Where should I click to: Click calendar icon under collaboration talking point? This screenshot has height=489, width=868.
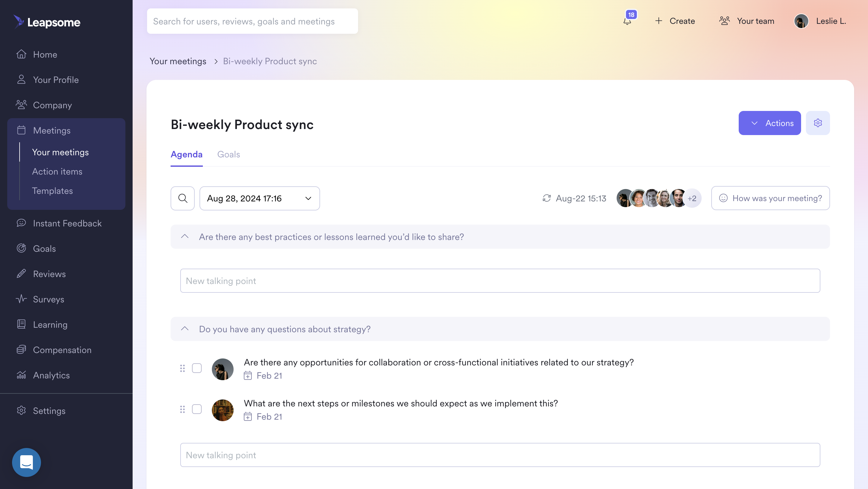[x=248, y=376]
